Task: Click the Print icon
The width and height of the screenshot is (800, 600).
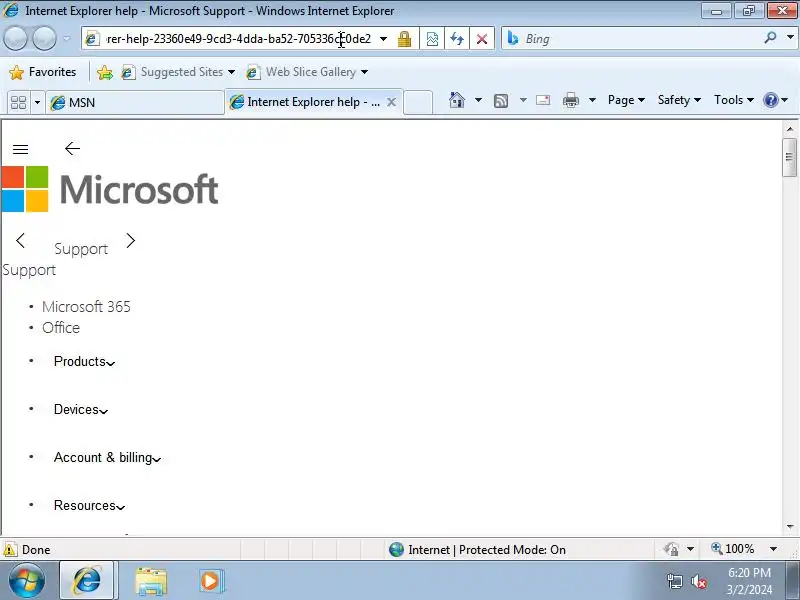Action: pos(570,100)
